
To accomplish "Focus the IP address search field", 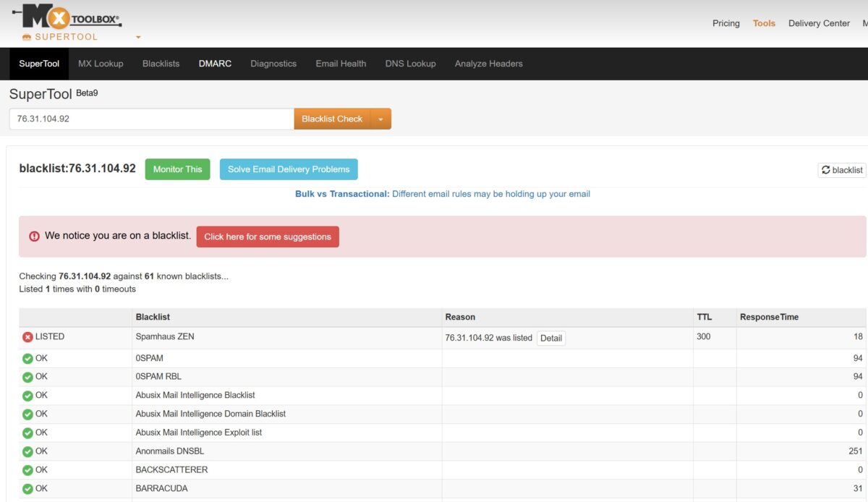I will [x=151, y=119].
